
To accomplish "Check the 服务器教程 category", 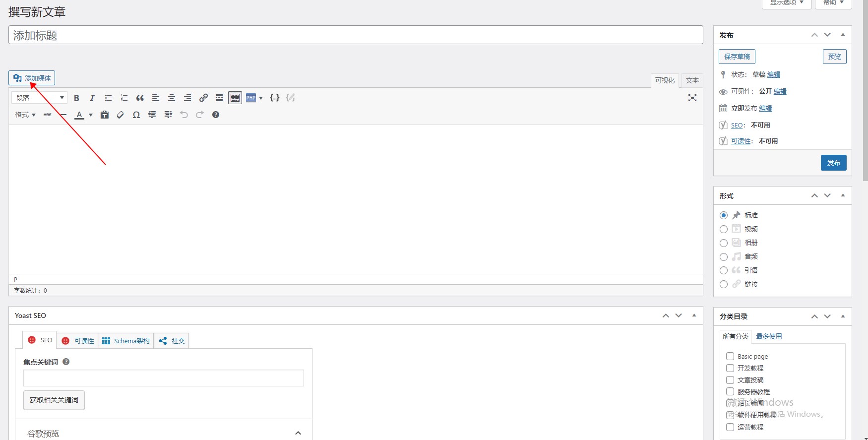I will point(730,392).
